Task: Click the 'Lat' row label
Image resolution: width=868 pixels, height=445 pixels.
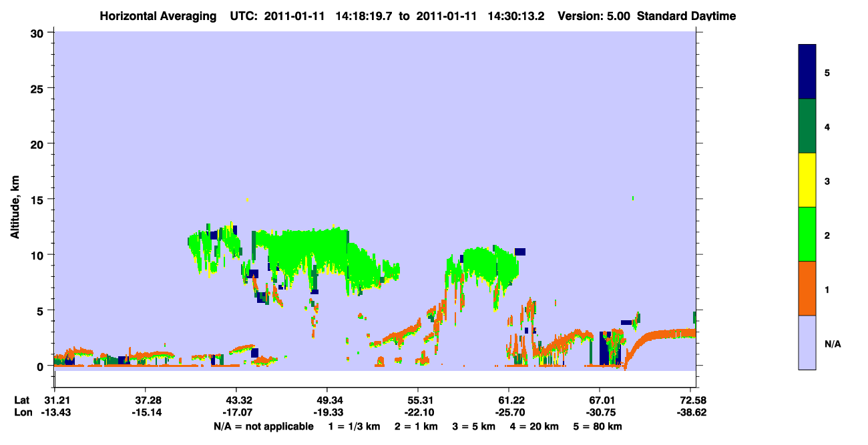Action: pyautogui.click(x=21, y=400)
